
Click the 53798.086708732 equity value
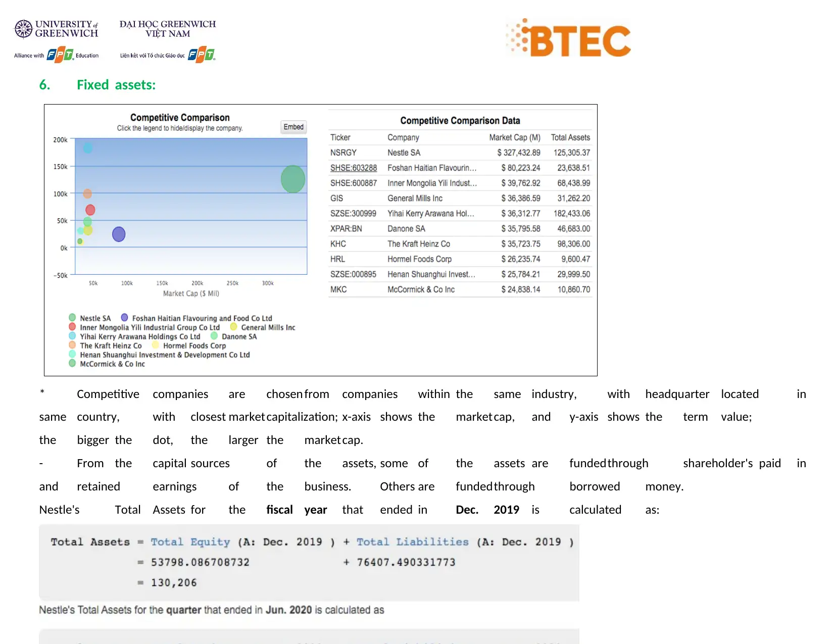[200, 562]
